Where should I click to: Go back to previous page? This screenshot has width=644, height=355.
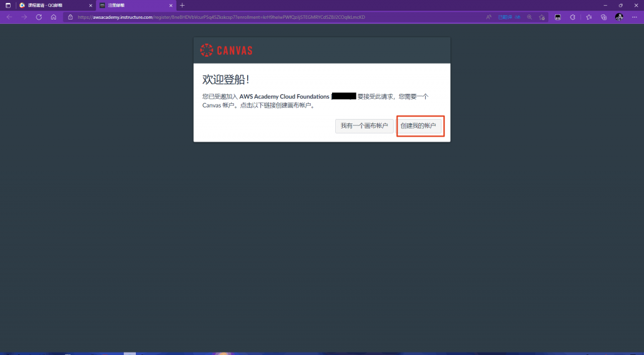click(9, 17)
